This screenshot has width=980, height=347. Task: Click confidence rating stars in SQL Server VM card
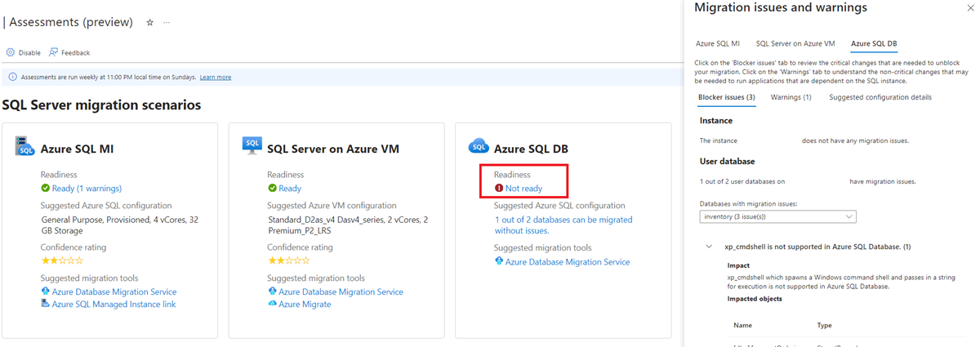289,260
